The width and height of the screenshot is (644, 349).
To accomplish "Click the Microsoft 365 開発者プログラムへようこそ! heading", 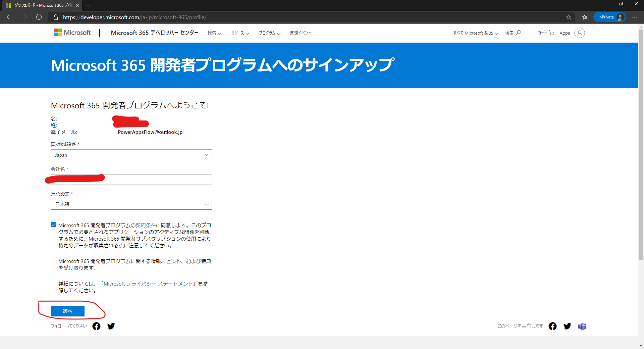I will [130, 105].
